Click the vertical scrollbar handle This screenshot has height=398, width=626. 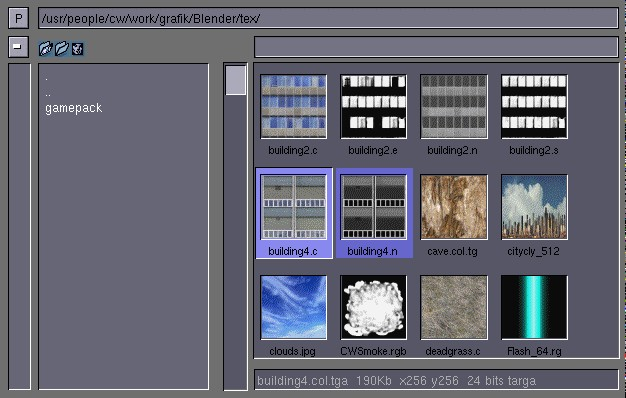click(x=236, y=80)
